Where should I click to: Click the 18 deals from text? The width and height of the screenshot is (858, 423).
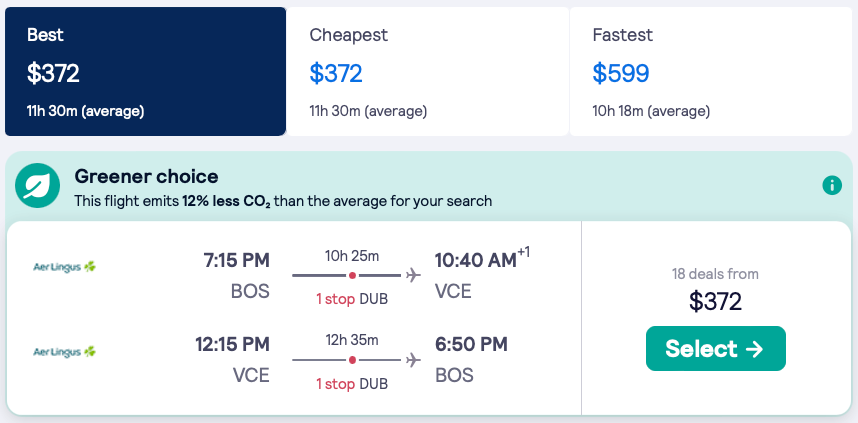click(x=715, y=273)
